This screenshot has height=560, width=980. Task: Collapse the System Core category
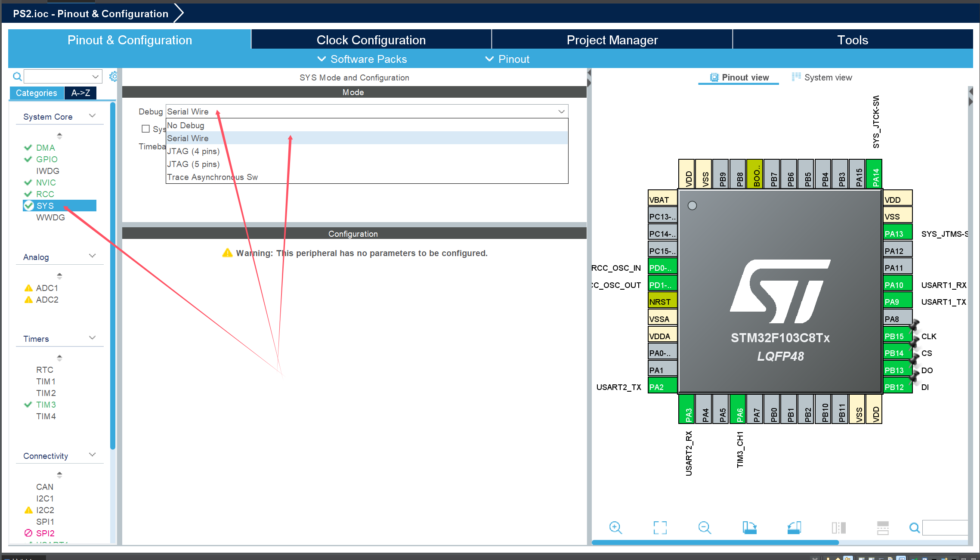[92, 116]
